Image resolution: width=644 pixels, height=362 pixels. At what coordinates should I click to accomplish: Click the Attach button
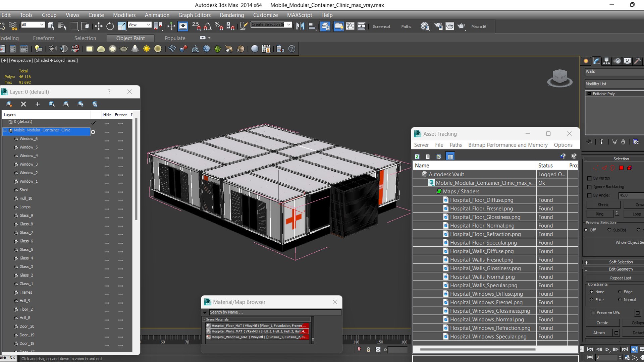pos(599,333)
